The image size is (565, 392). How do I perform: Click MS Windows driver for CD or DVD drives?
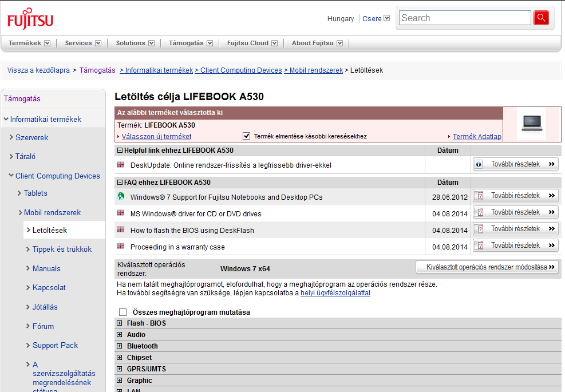pyautogui.click(x=196, y=214)
